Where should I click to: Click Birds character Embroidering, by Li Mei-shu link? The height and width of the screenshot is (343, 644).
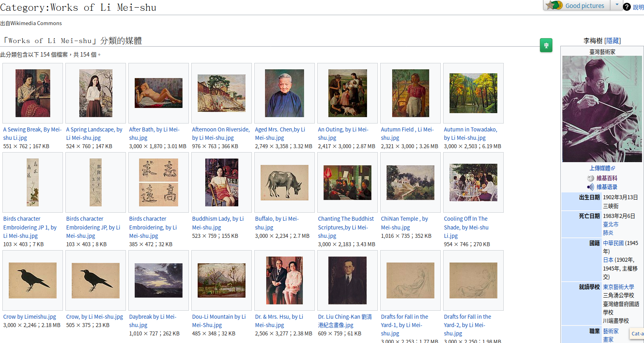(153, 227)
